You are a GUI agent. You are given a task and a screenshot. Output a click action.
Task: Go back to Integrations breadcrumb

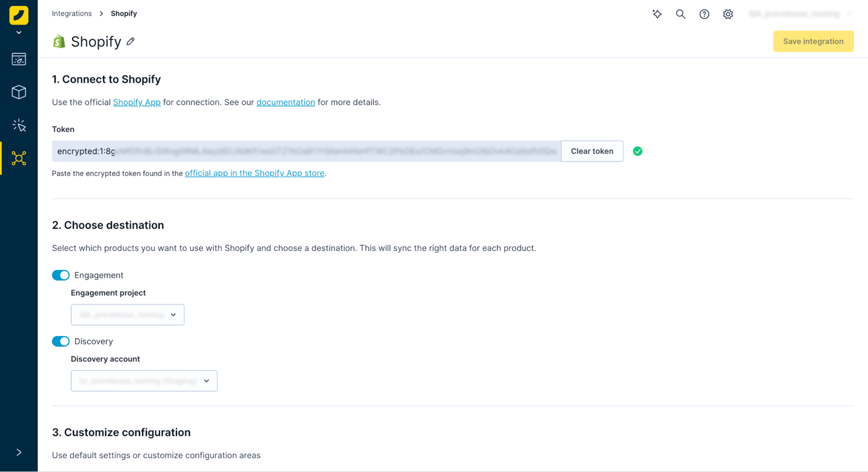pyautogui.click(x=72, y=13)
